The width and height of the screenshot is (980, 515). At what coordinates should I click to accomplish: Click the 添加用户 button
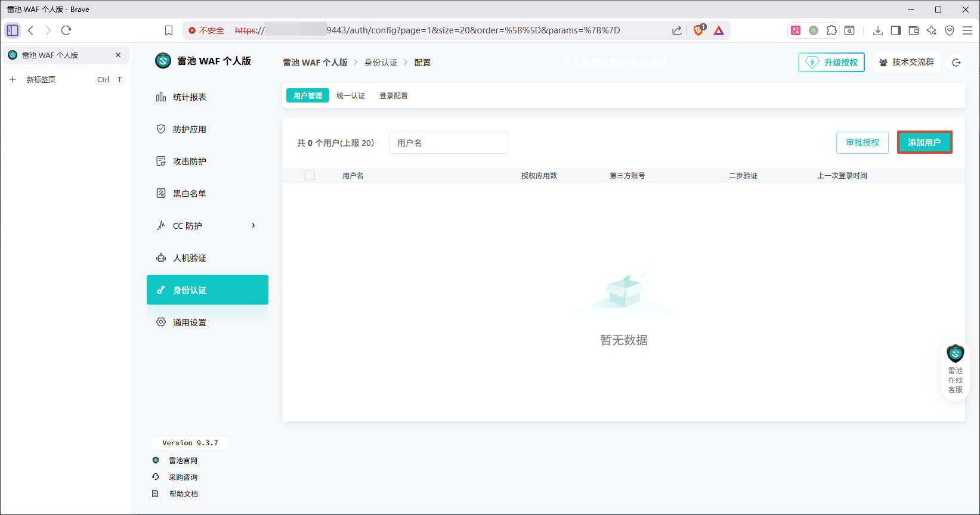pyautogui.click(x=925, y=142)
